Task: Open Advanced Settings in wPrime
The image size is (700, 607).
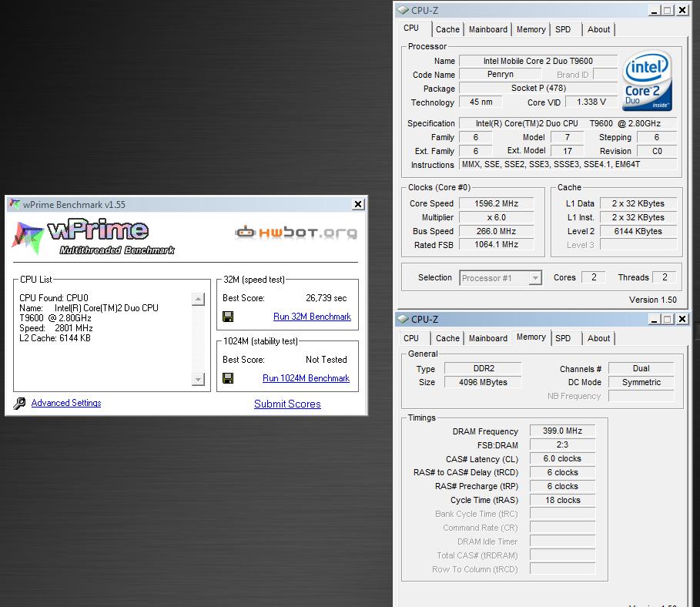Action: [x=66, y=403]
